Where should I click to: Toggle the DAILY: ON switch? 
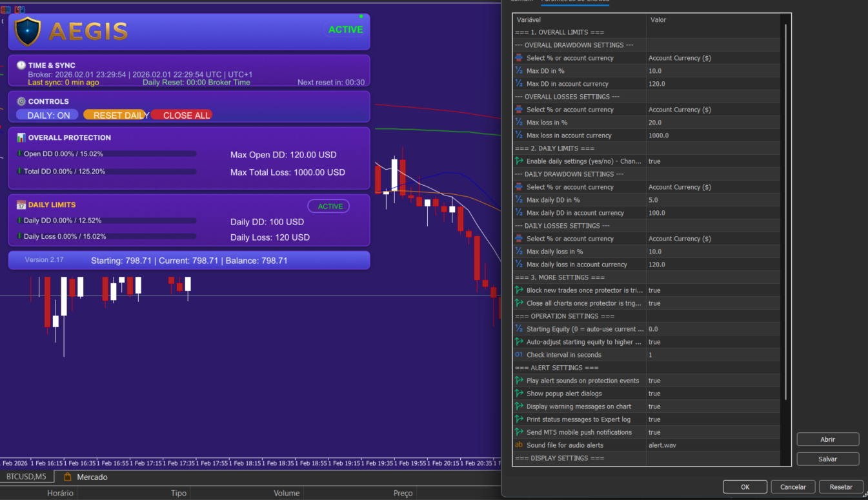(48, 115)
